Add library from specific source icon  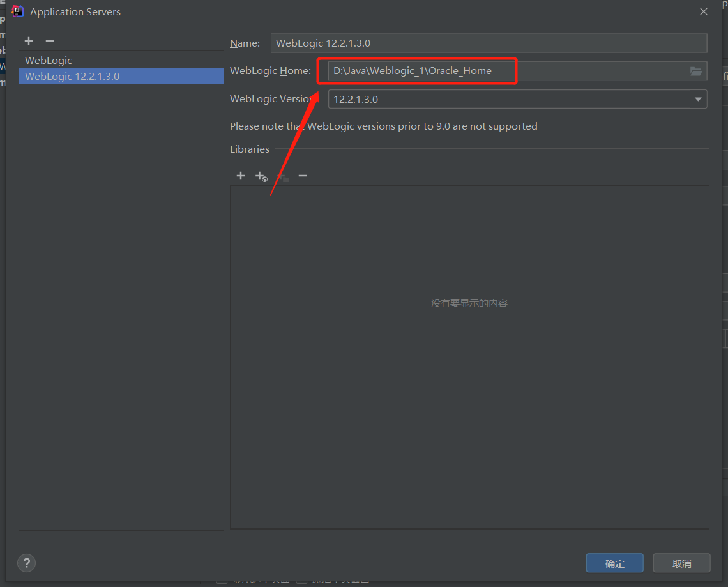261,176
